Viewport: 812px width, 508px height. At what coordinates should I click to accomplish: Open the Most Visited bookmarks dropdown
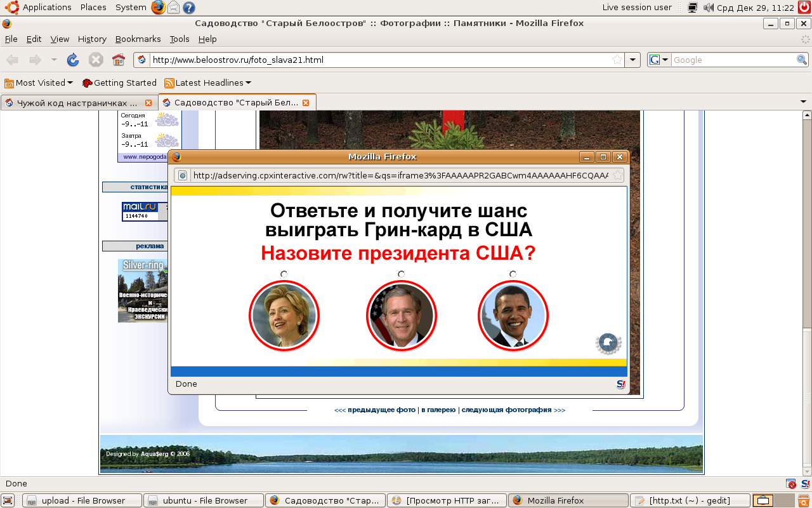tap(39, 83)
